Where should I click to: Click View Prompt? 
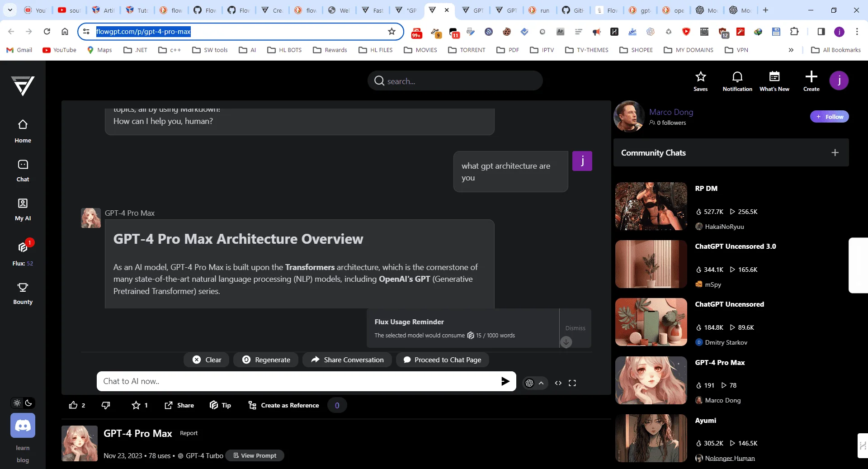point(255,455)
